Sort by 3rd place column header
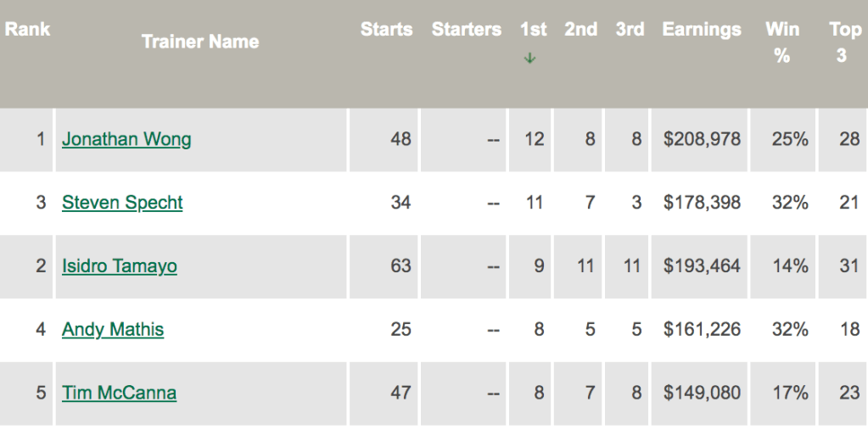Image resolution: width=868 pixels, height=430 pixels. click(x=630, y=30)
